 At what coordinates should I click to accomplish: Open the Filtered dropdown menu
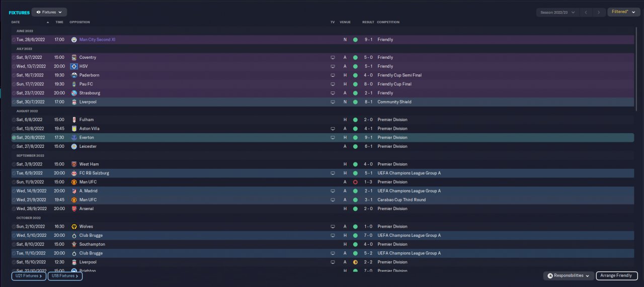tap(623, 12)
